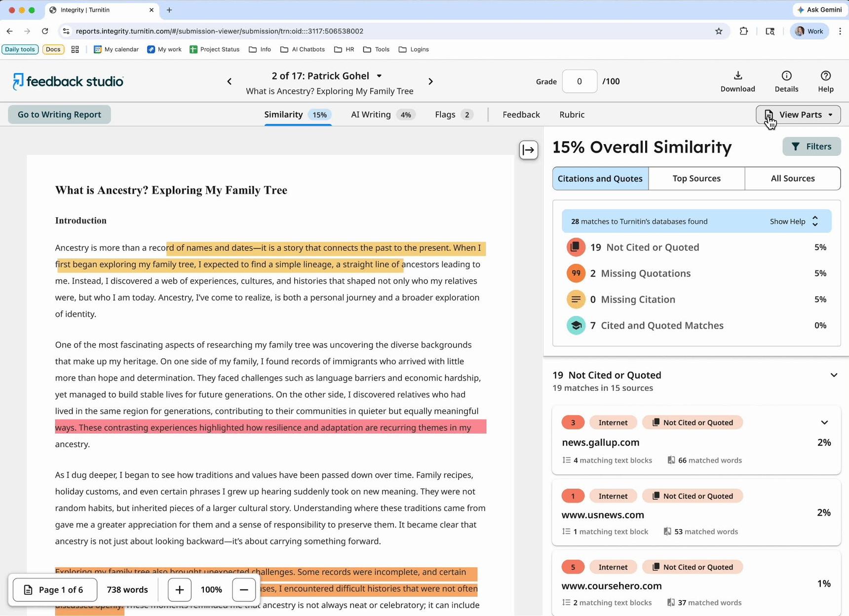Reload the page in browser

45,31
